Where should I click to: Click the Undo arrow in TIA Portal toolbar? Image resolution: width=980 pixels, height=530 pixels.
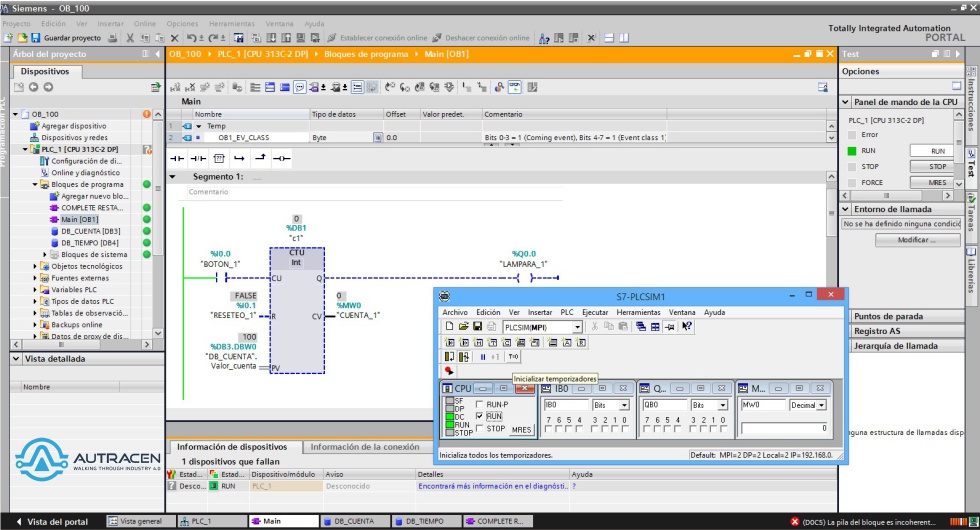pyautogui.click(x=191, y=38)
